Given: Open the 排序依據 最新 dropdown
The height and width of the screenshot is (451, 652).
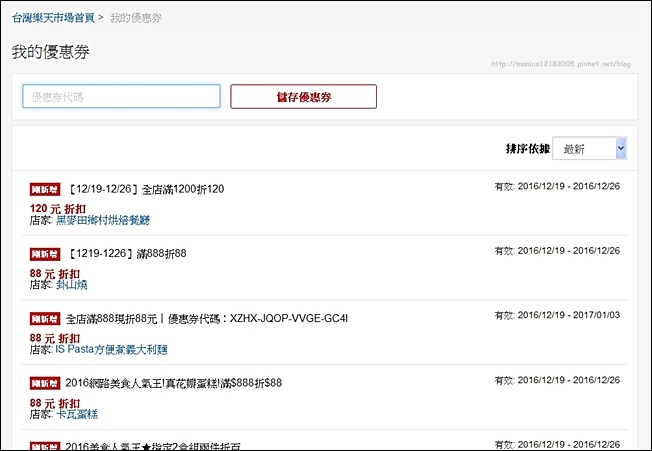Looking at the screenshot, I should 589,148.
